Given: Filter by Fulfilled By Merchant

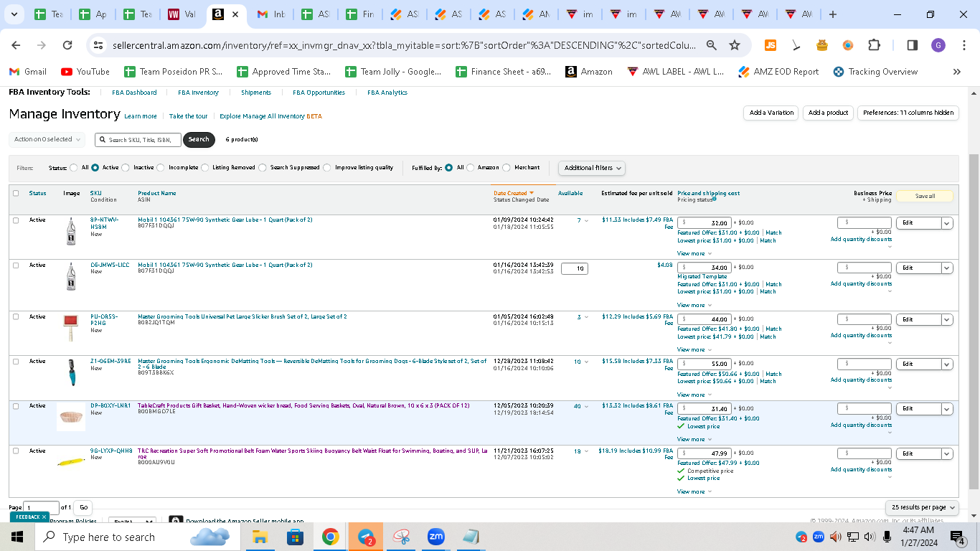Looking at the screenshot, I should [507, 168].
